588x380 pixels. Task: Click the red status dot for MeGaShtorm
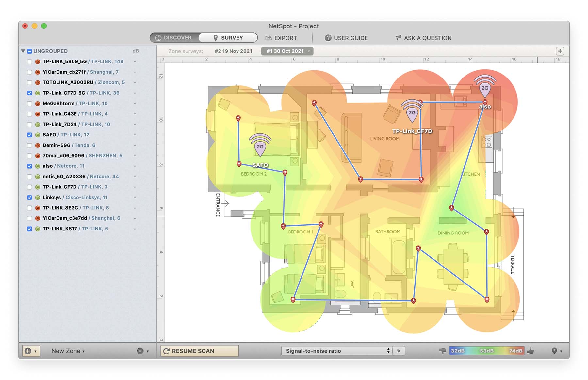[x=38, y=103]
